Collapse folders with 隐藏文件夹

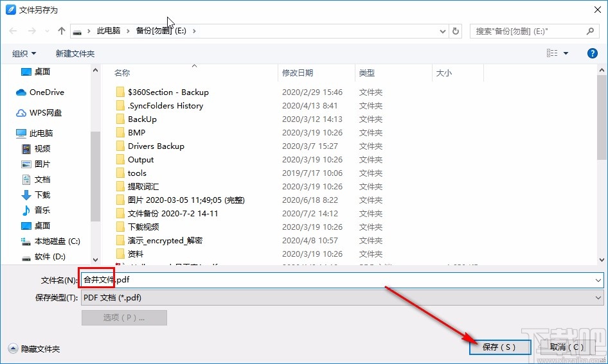[34, 349]
